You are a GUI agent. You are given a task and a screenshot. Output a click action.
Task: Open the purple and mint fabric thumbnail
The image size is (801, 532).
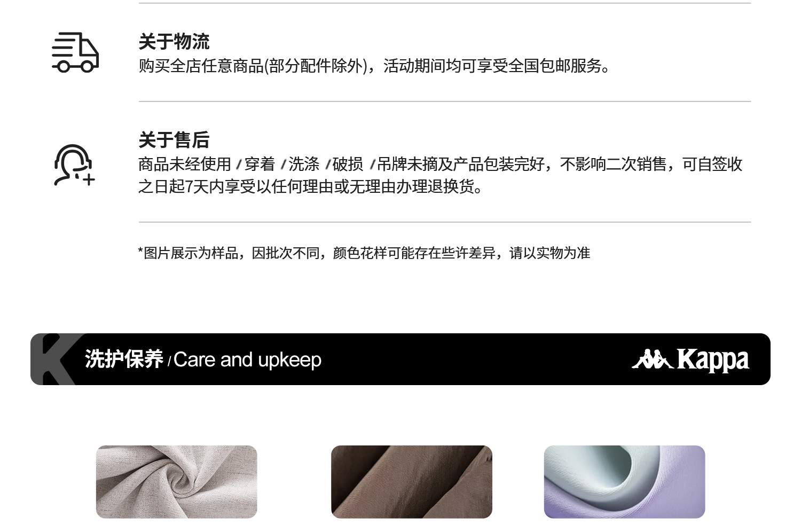(x=625, y=482)
